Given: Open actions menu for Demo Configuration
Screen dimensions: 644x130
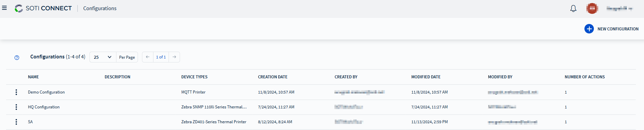Looking at the screenshot, I should (16, 92).
